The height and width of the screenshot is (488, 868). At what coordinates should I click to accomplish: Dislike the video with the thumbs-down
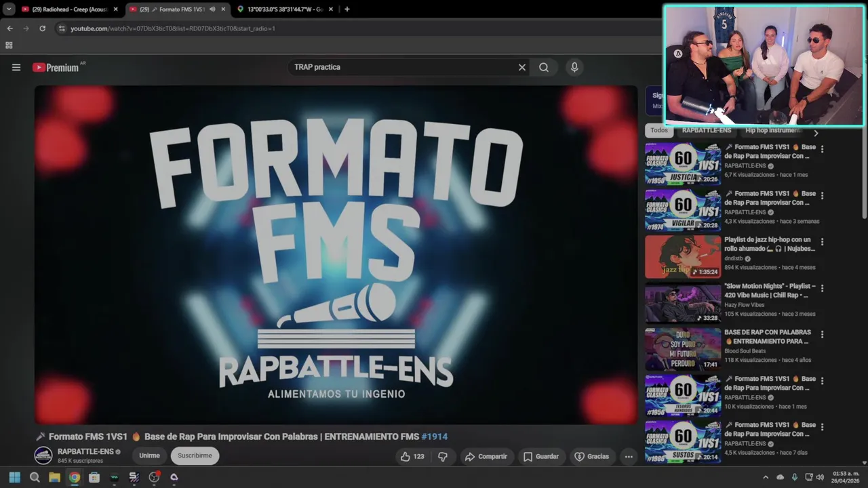443,456
